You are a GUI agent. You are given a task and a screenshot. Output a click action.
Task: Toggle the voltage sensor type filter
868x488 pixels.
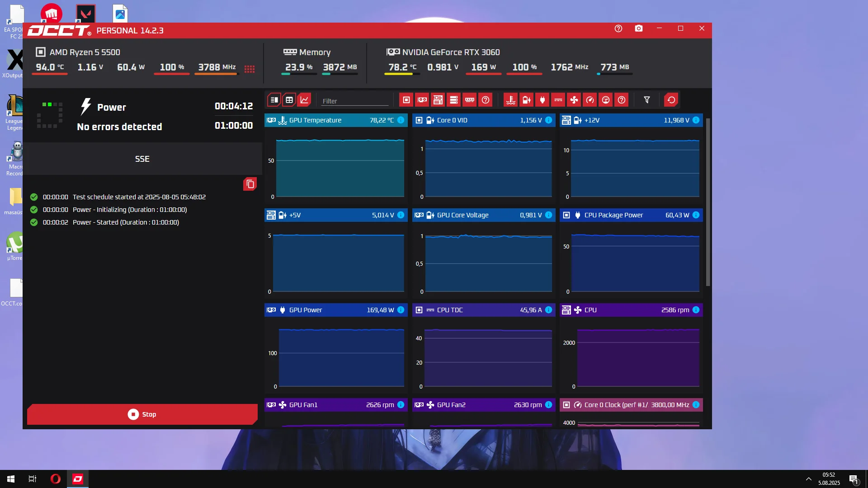527,100
